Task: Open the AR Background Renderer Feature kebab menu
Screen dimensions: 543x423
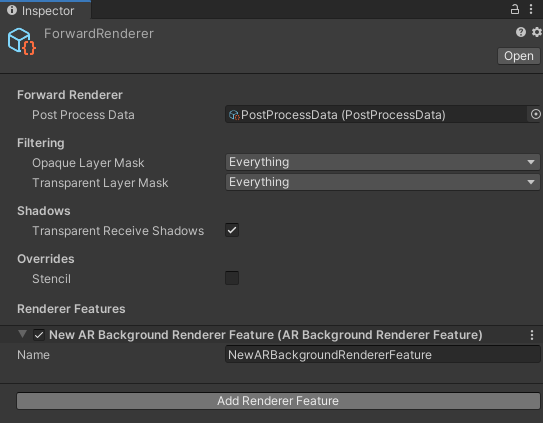Action: pyautogui.click(x=532, y=335)
